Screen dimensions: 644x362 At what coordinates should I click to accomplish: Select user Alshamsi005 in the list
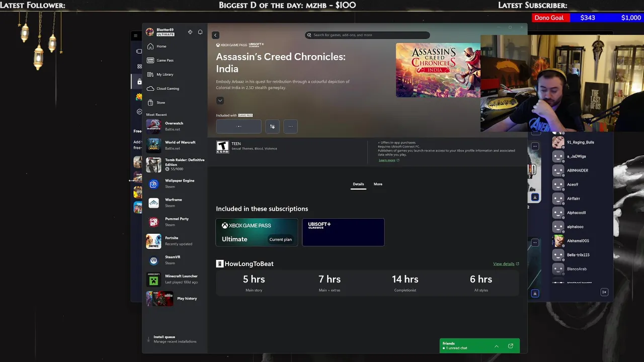click(578, 241)
